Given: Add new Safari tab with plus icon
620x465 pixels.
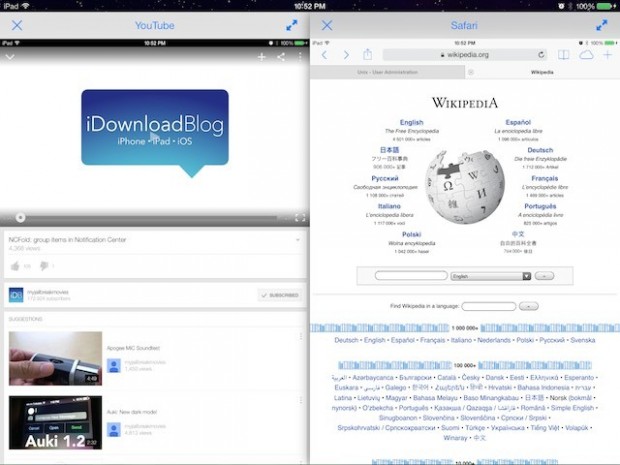Looking at the screenshot, I should pos(607,55).
